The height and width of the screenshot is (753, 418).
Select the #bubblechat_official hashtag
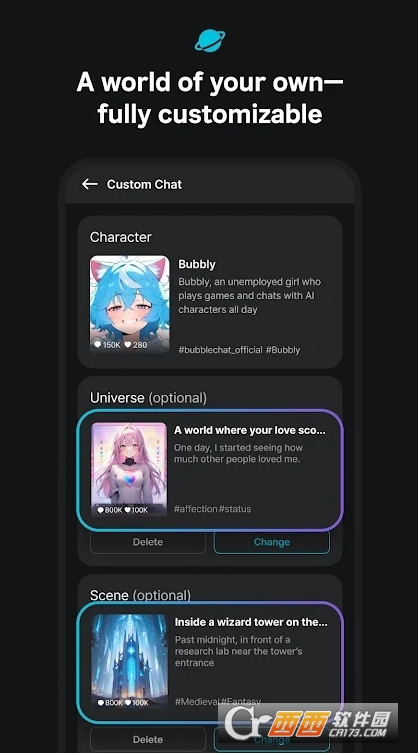tap(221, 350)
